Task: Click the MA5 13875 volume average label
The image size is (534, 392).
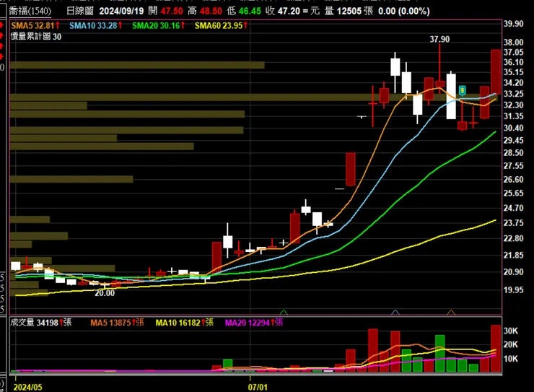Action: [117, 322]
